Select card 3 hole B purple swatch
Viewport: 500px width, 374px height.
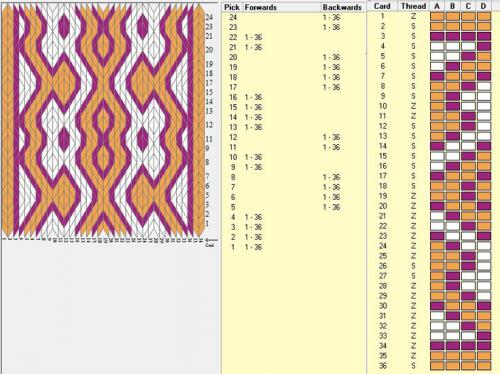point(453,36)
